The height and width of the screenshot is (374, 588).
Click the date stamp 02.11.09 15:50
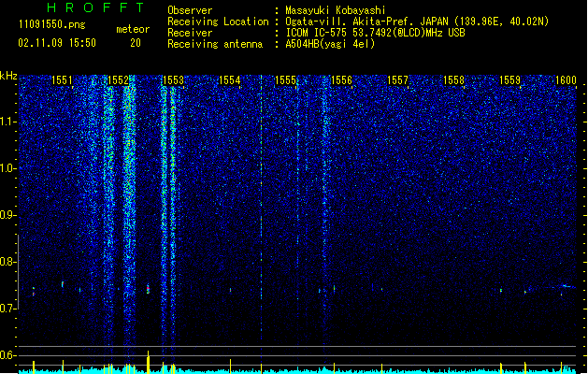click(57, 43)
